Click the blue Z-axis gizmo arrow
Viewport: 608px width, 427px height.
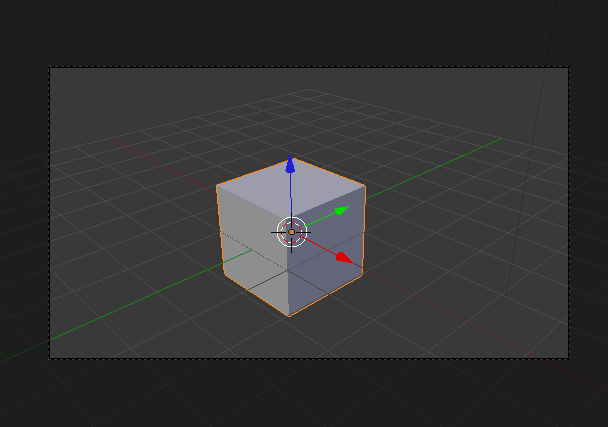pos(290,164)
